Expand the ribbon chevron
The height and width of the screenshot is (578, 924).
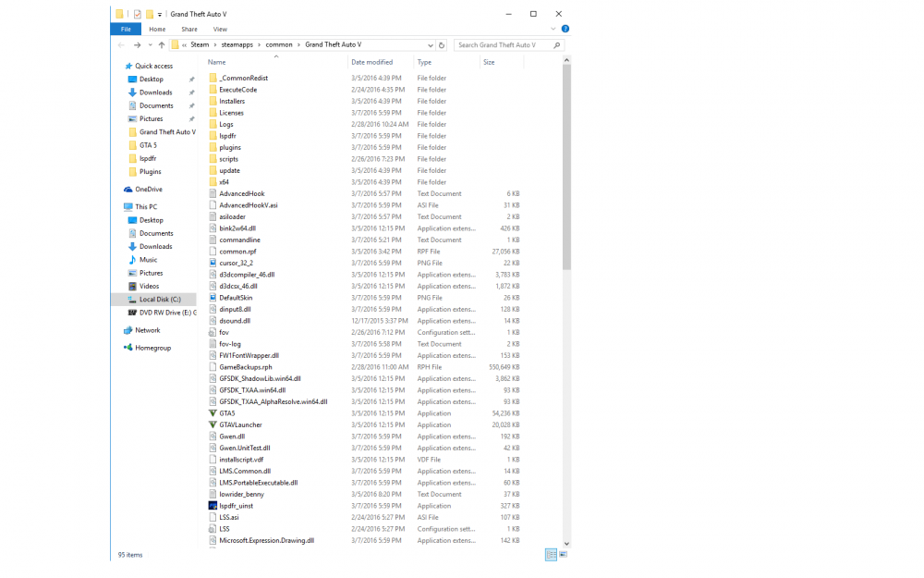pyautogui.click(x=553, y=29)
